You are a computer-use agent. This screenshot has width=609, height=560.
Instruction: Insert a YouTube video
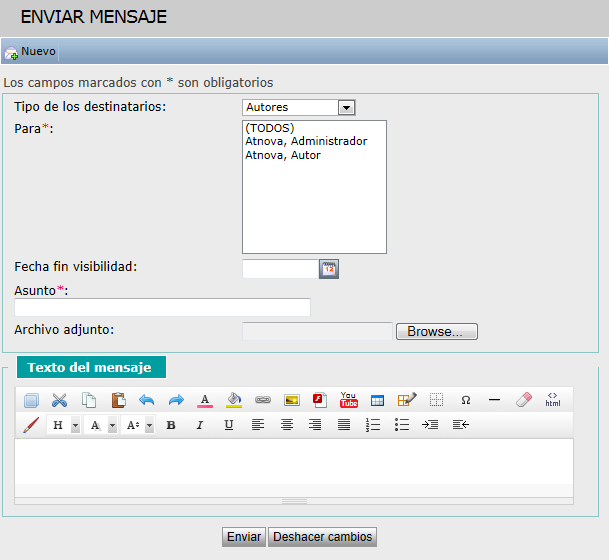point(349,400)
